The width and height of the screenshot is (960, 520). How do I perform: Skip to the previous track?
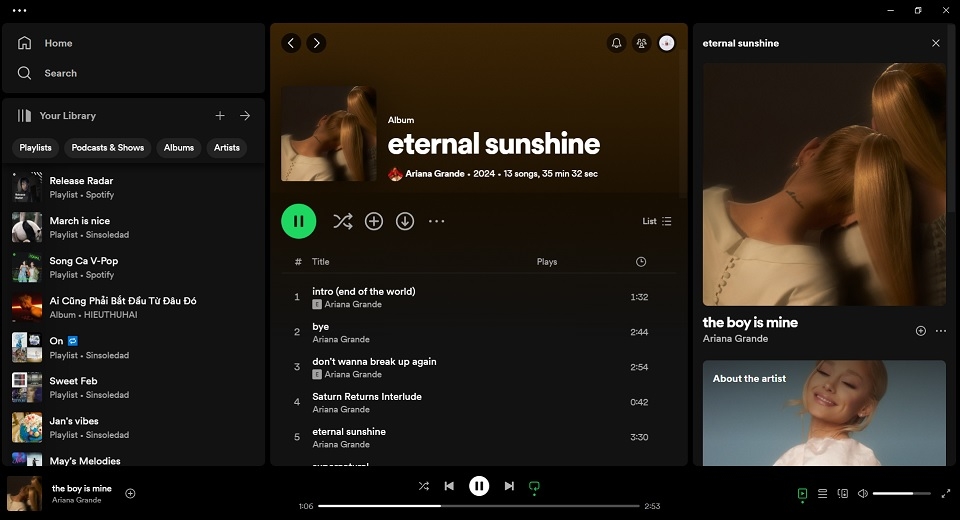[x=449, y=486]
